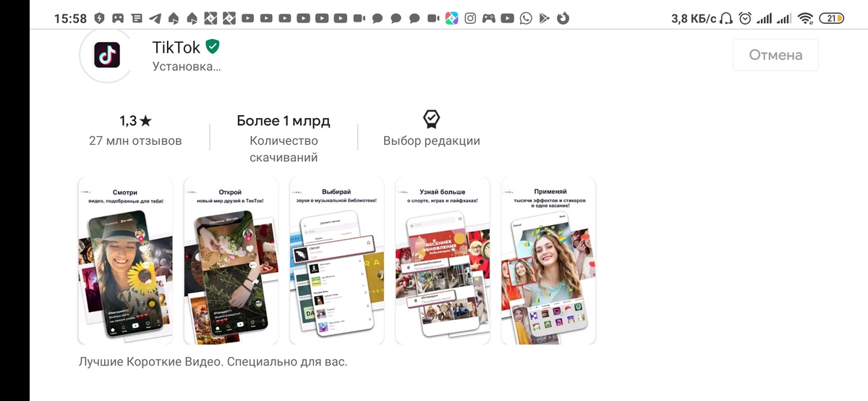Tap the 3,8 КБ/с network speed

(x=693, y=19)
